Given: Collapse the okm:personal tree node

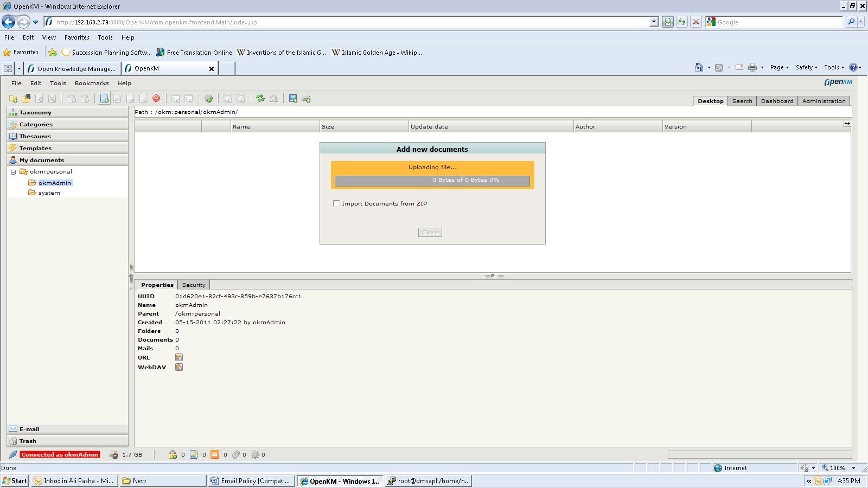Looking at the screenshot, I should coord(14,172).
